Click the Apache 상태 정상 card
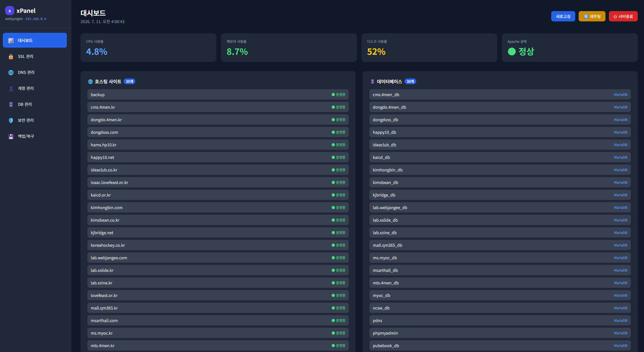The width and height of the screenshot is (644, 352). click(570, 48)
